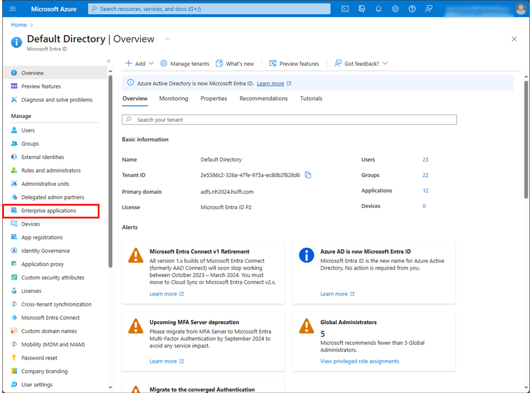
Task: Select the Overview tab
Action: coord(135,98)
